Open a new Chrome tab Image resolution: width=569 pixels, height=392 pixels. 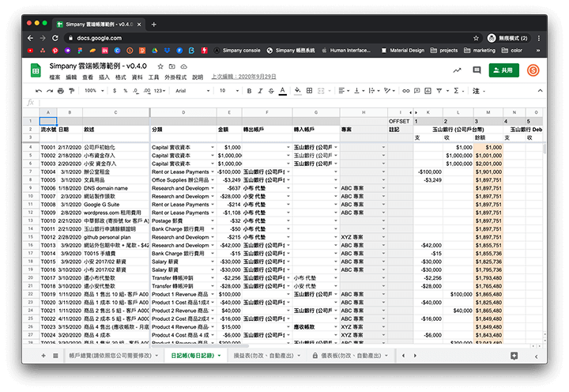tap(154, 24)
